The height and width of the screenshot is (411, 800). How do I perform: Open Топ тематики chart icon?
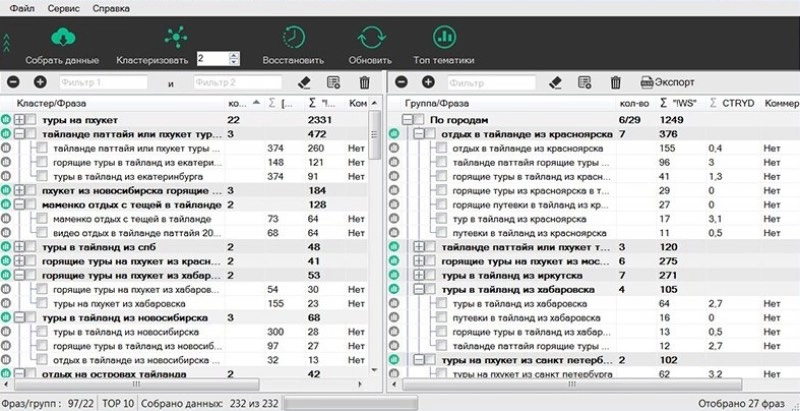coord(444,37)
